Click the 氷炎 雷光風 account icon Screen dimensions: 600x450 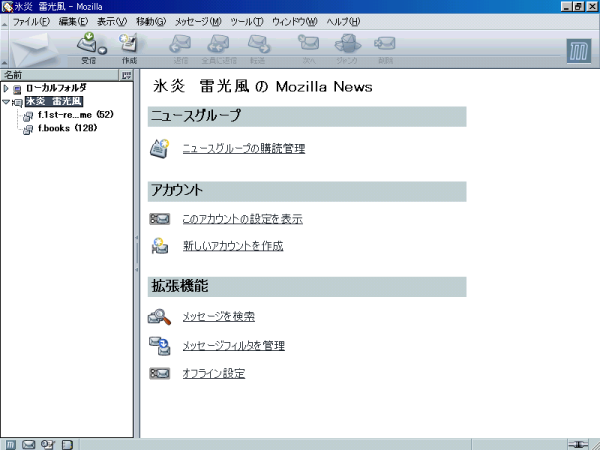18,103
